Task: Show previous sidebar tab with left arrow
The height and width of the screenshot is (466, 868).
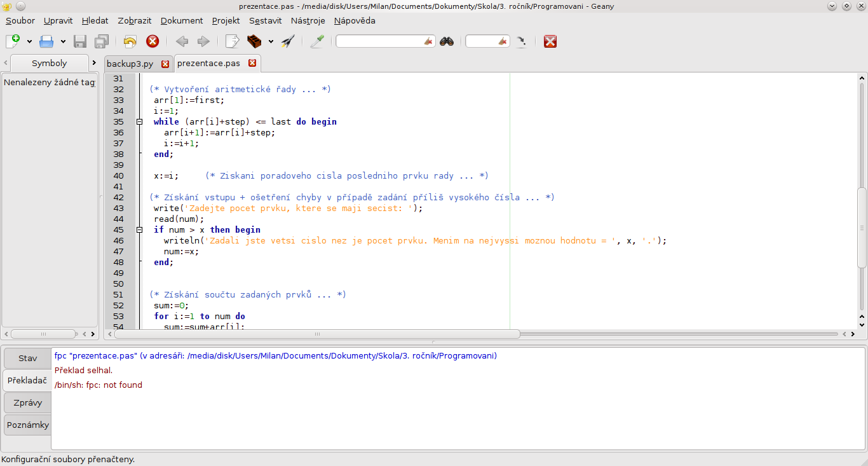Action: point(6,63)
